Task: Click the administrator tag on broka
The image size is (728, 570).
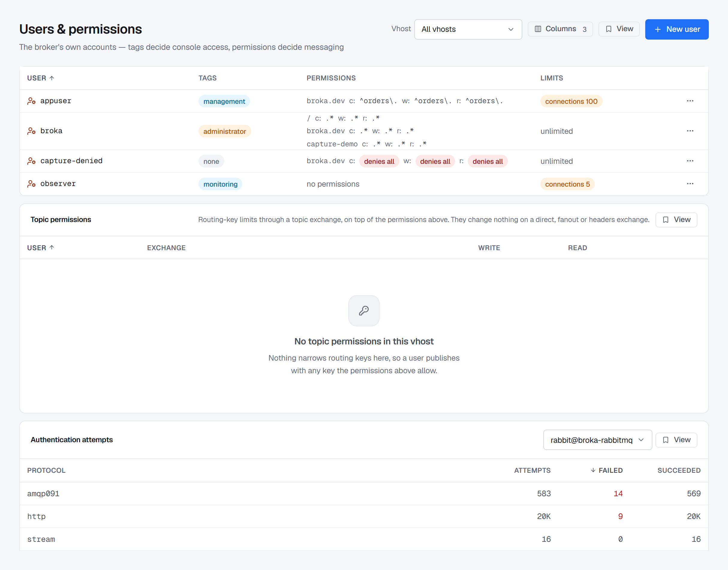Action: pyautogui.click(x=225, y=131)
